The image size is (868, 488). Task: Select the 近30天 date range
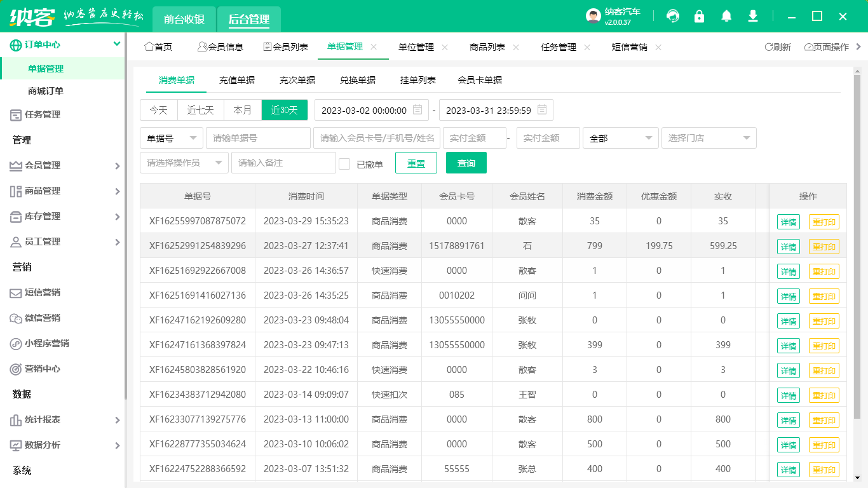coord(285,110)
